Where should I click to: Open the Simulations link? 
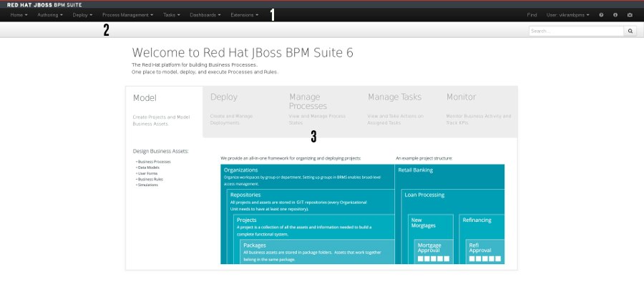pos(148,185)
